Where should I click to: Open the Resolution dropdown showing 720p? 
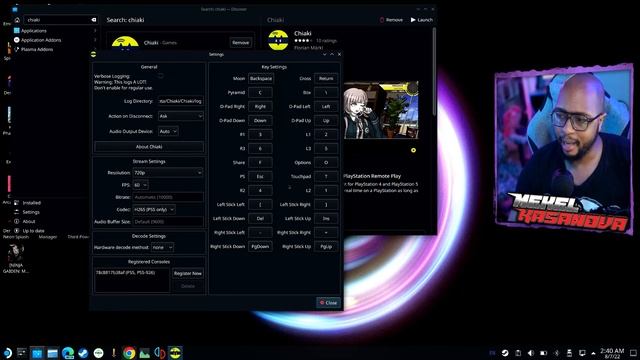click(x=168, y=173)
